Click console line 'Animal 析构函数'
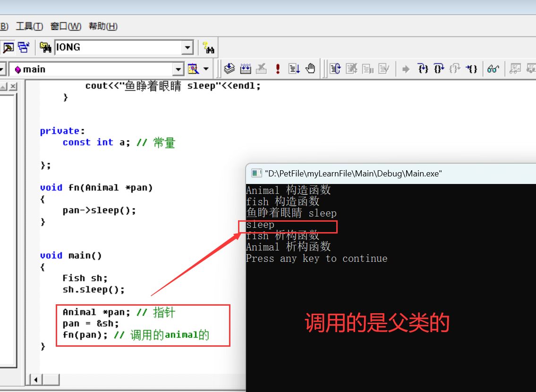Screen dimensions: 536x392 tap(288, 247)
